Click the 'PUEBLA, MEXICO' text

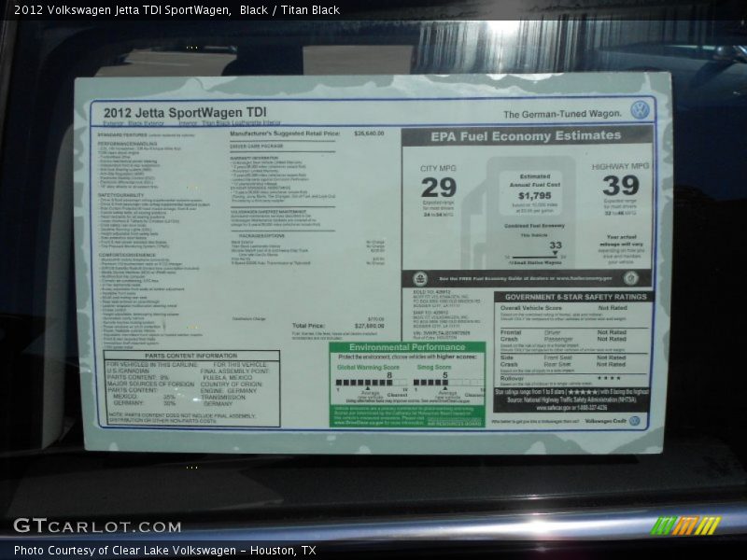[228, 378]
